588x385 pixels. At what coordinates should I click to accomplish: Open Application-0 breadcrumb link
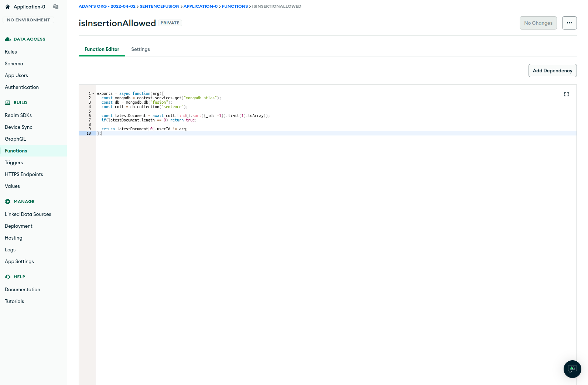coord(201,6)
